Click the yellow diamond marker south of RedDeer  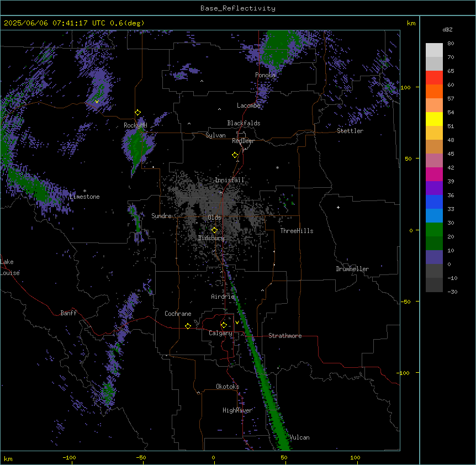(x=235, y=155)
